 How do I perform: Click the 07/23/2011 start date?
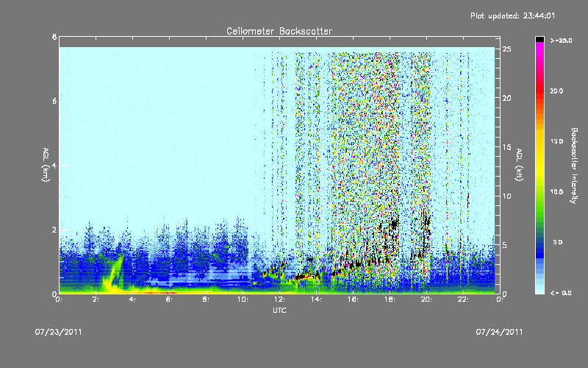coord(59,332)
